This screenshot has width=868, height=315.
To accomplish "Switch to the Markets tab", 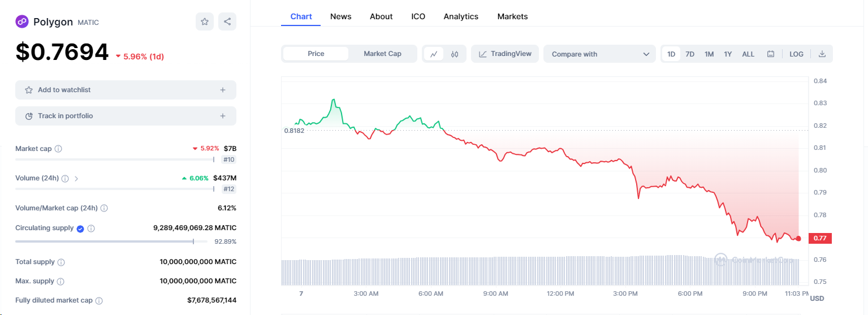I will click(x=512, y=16).
